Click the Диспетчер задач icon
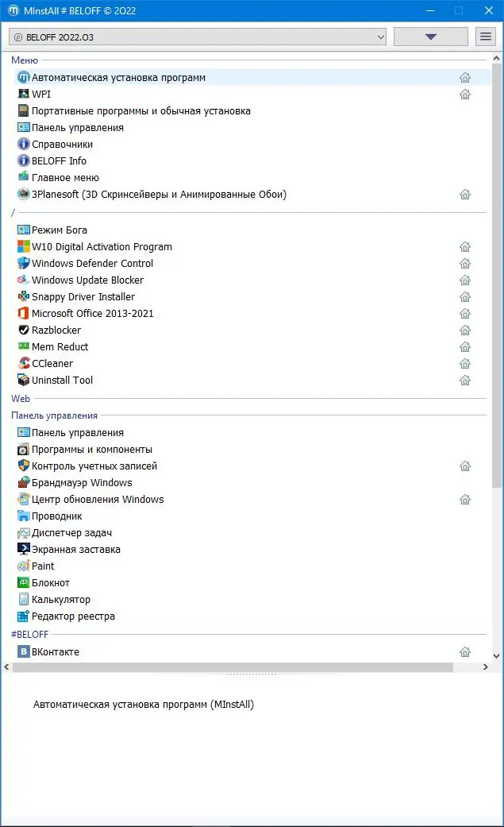Screen dimensions: 504x827 click(23, 533)
